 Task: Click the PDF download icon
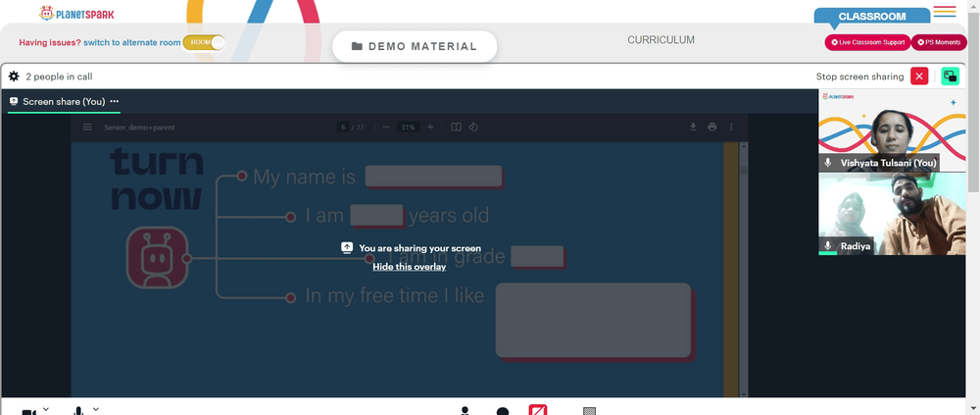(693, 128)
